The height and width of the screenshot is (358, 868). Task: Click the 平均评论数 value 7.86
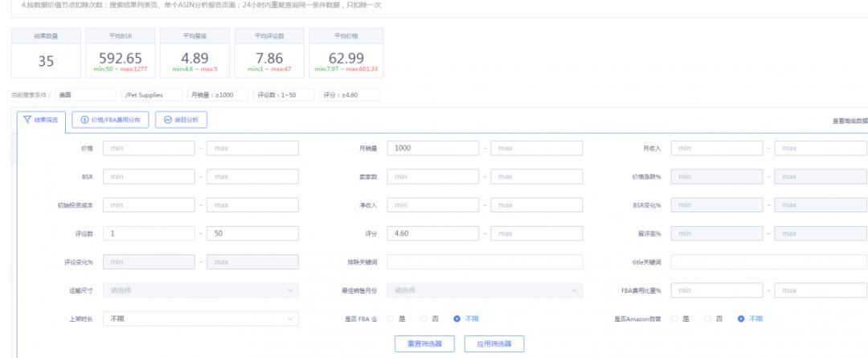(269, 58)
